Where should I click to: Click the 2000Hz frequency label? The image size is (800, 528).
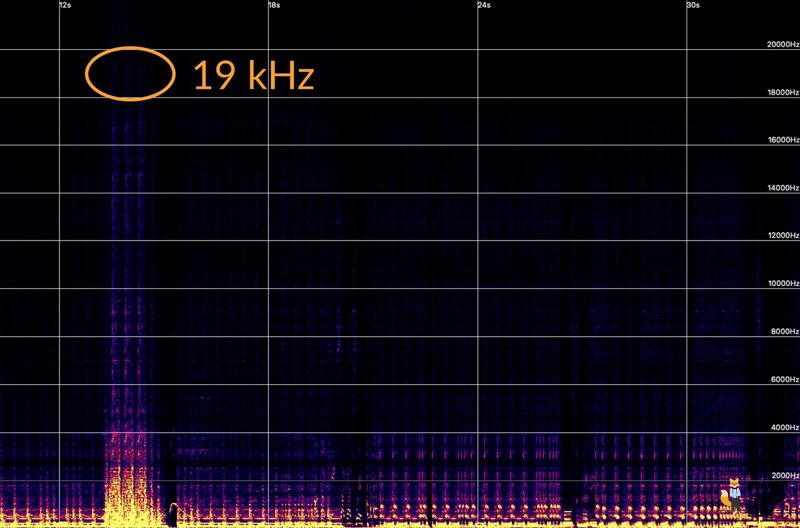(785, 475)
